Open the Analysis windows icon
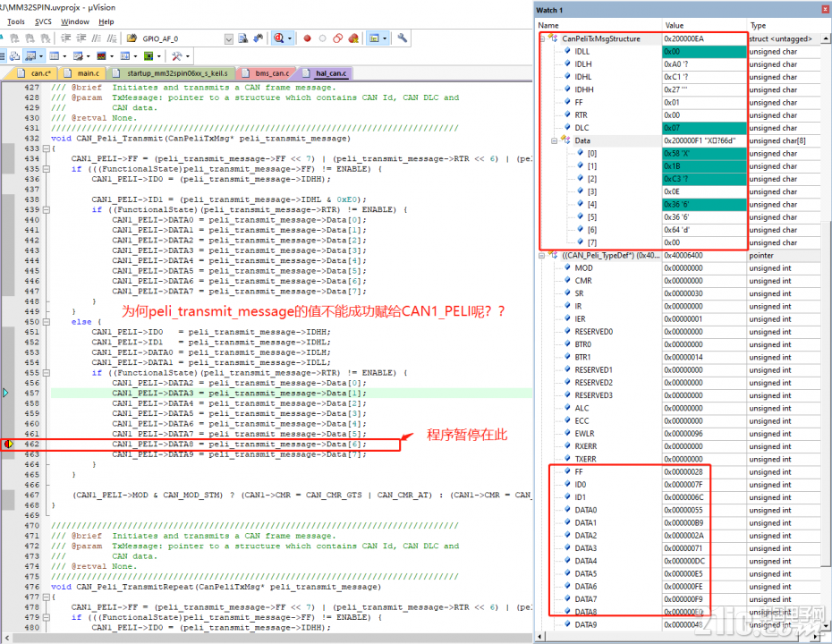 101,55
